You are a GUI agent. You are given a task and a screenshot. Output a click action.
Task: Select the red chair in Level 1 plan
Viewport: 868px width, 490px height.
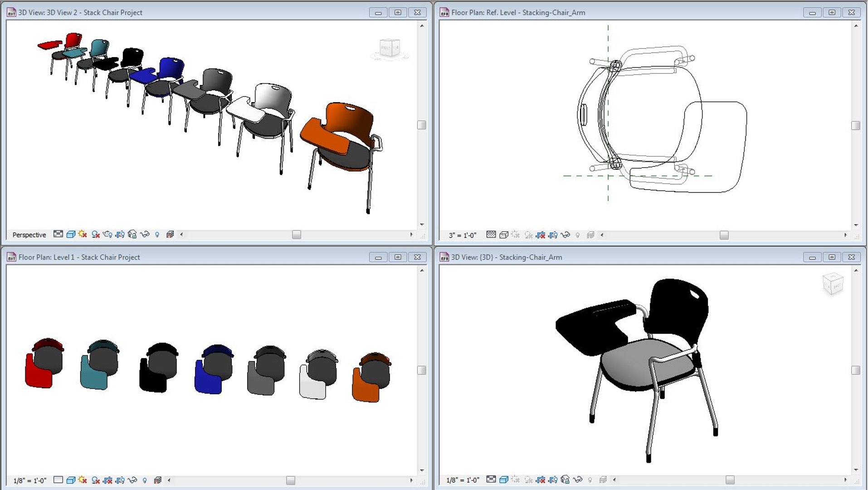coord(44,363)
